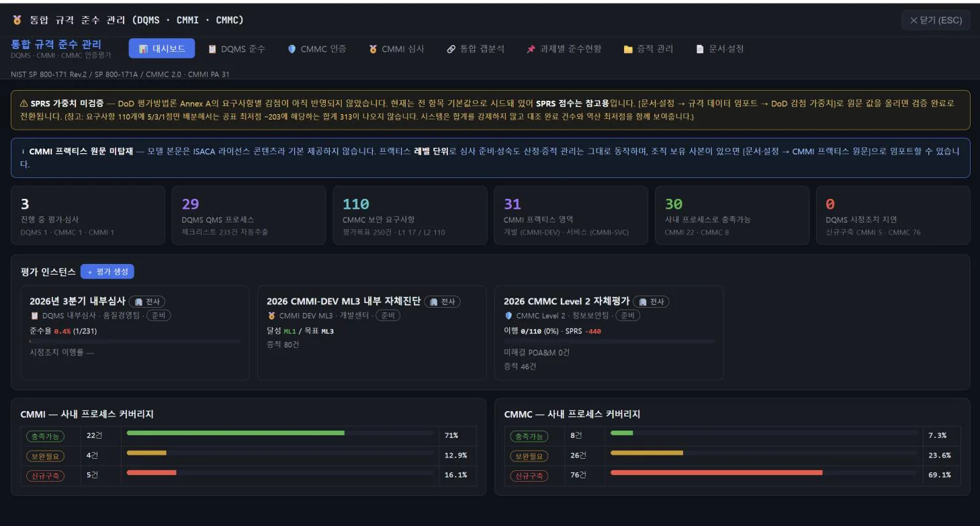980x526 pixels.
Task: Click the clipboard icon next to DQMS 내부심사
Action: pyautogui.click(x=34, y=316)
